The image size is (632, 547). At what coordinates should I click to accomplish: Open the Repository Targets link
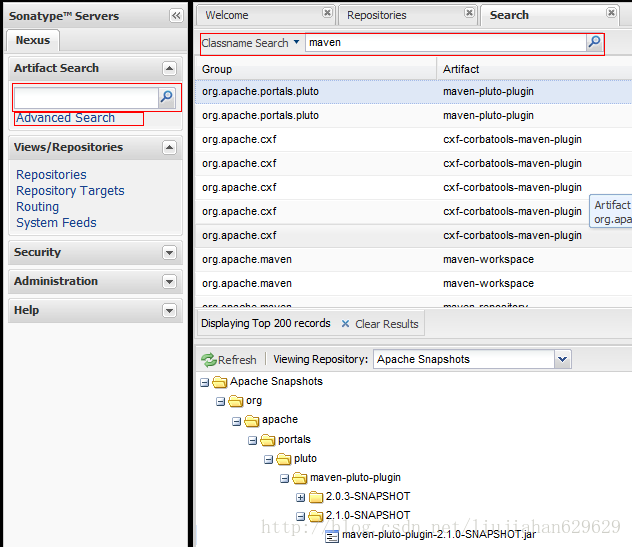[x=70, y=191]
